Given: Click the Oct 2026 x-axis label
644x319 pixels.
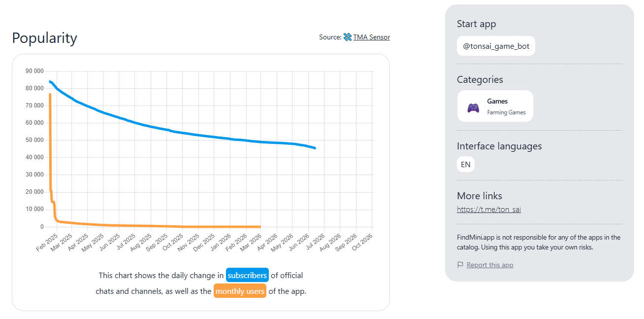Looking at the screenshot, I should click(x=361, y=243).
